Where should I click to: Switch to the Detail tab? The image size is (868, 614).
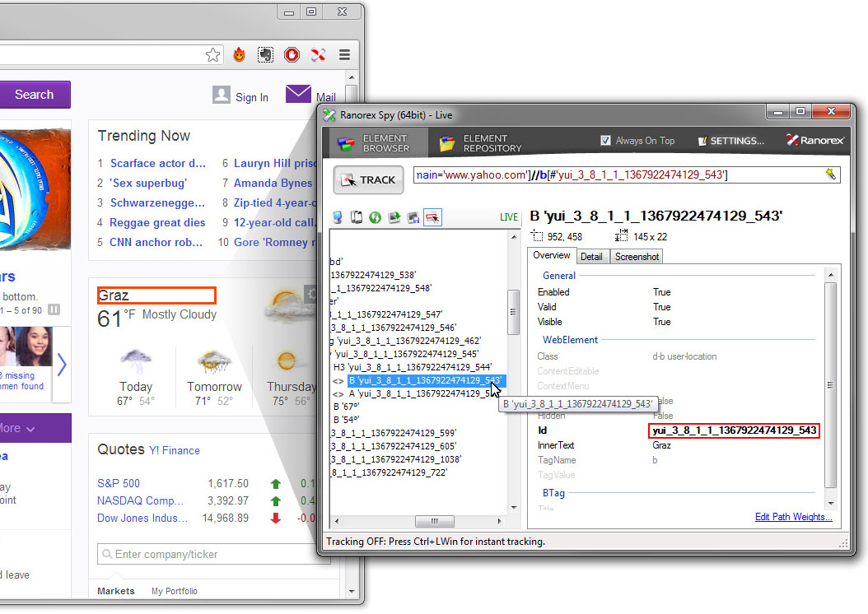point(591,257)
